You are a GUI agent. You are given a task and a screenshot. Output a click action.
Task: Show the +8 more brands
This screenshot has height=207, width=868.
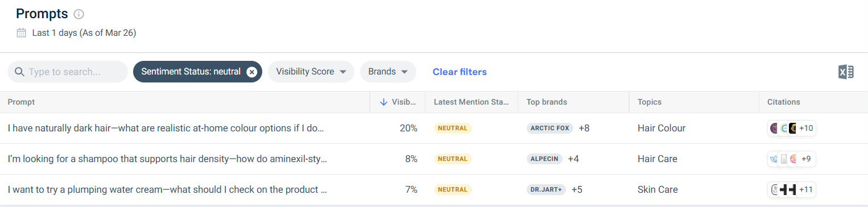point(584,129)
